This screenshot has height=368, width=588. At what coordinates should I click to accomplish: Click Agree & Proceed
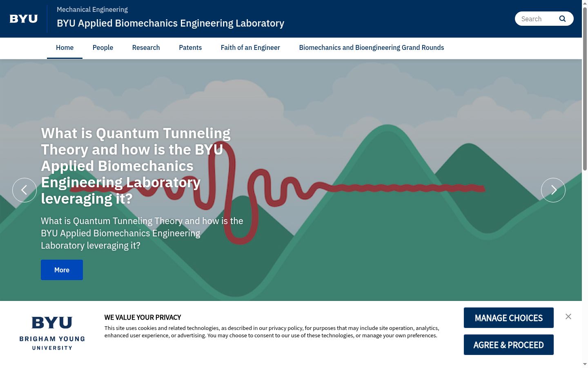coord(509,345)
